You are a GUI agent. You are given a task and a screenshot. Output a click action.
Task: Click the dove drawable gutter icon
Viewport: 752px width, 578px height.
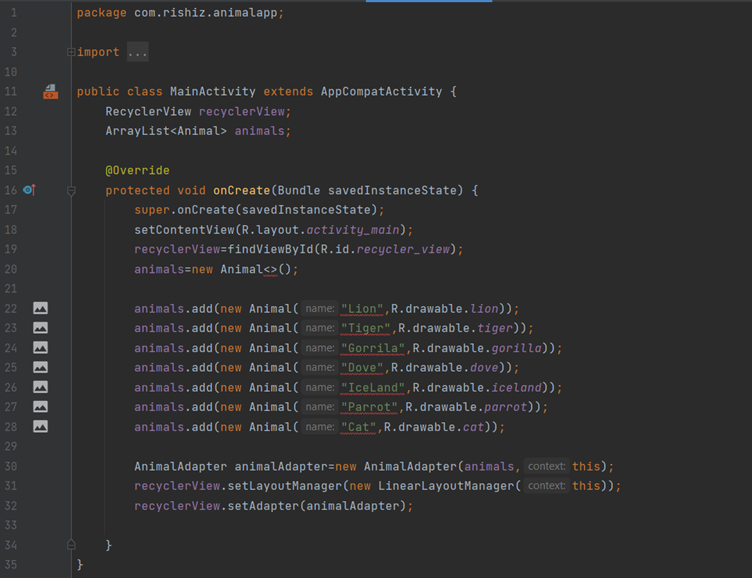click(x=40, y=367)
